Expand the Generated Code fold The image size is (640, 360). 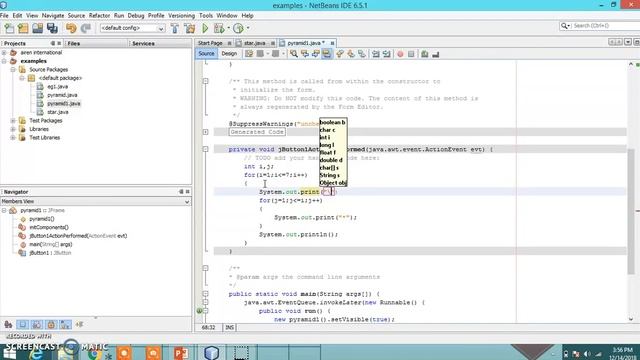coord(206,132)
